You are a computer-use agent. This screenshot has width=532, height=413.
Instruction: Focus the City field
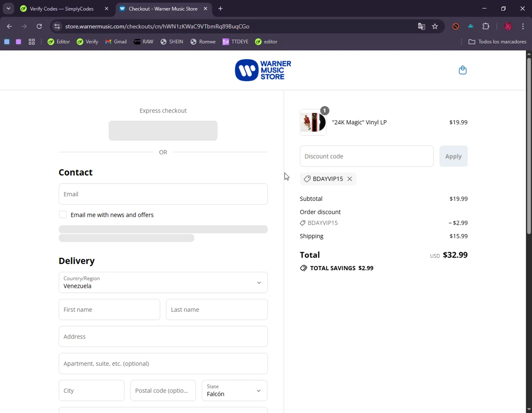(x=92, y=390)
